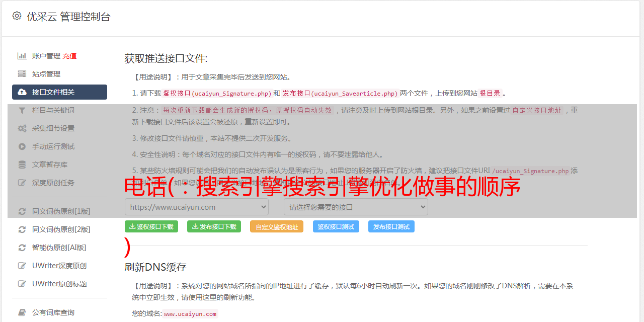The image size is (644, 322).
Task: Click the blue 鉴权接口测试 button
Action: (336, 226)
